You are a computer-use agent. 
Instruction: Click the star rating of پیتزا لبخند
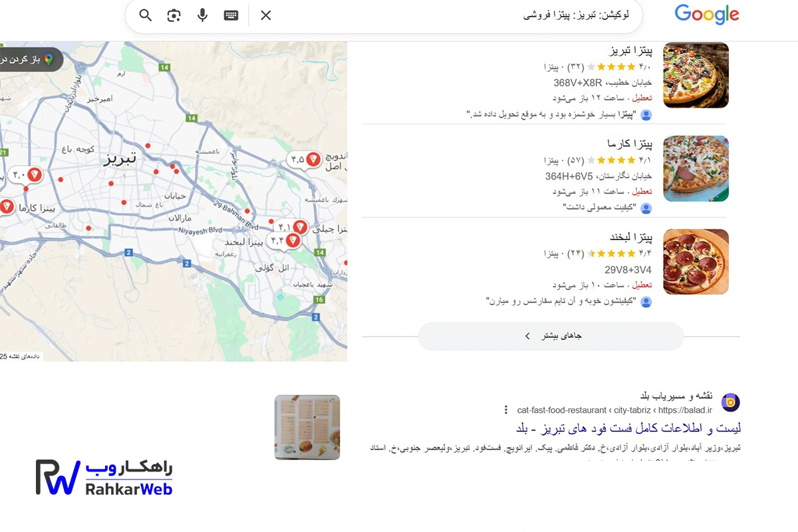tap(611, 253)
